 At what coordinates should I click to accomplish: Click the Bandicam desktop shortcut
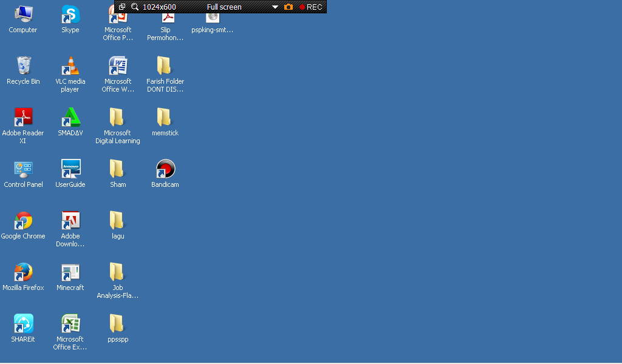pyautogui.click(x=165, y=169)
